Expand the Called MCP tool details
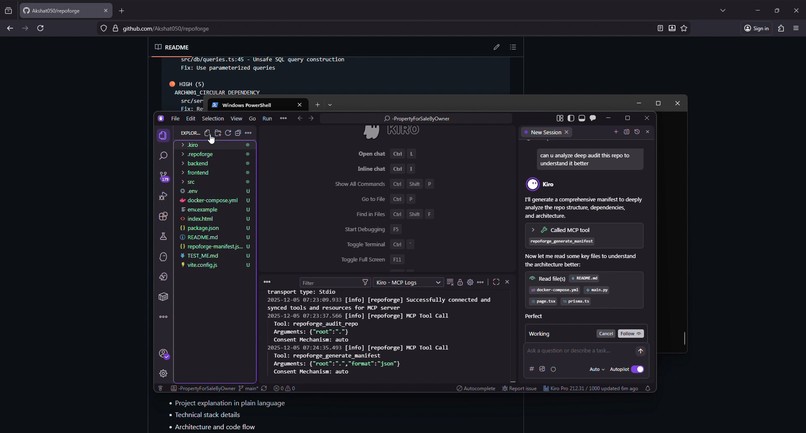Screen dimensions: 806x433 point(533,230)
